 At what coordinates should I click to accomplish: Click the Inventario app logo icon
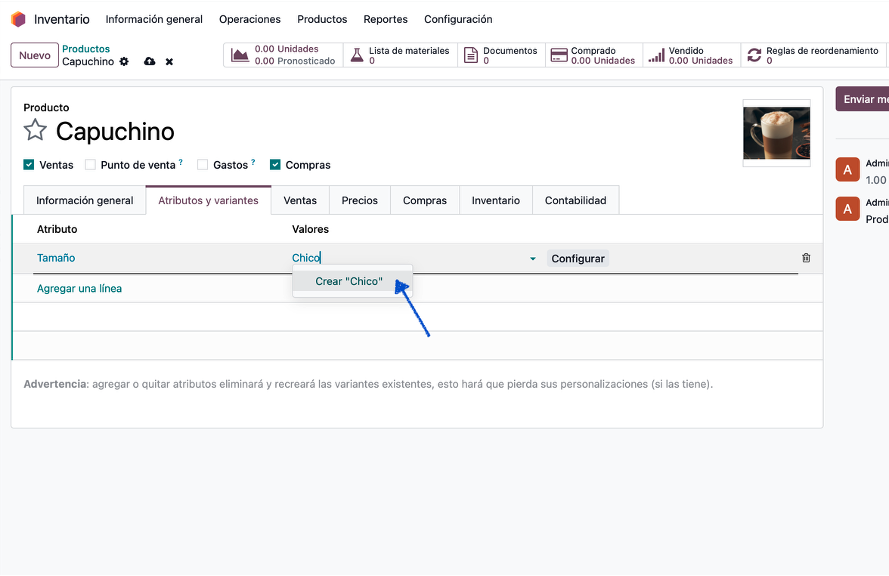pos(18,19)
